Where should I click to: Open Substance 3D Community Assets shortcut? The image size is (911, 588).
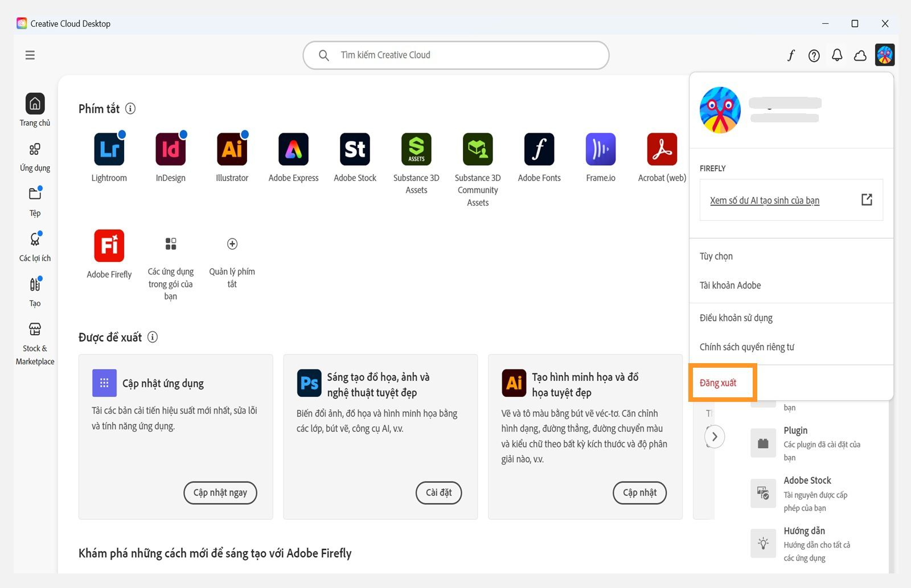pos(478,149)
